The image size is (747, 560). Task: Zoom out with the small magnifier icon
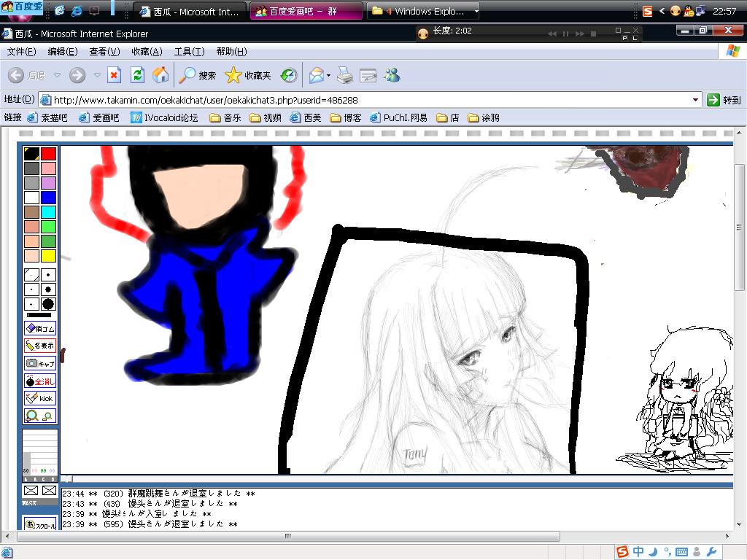click(x=47, y=416)
